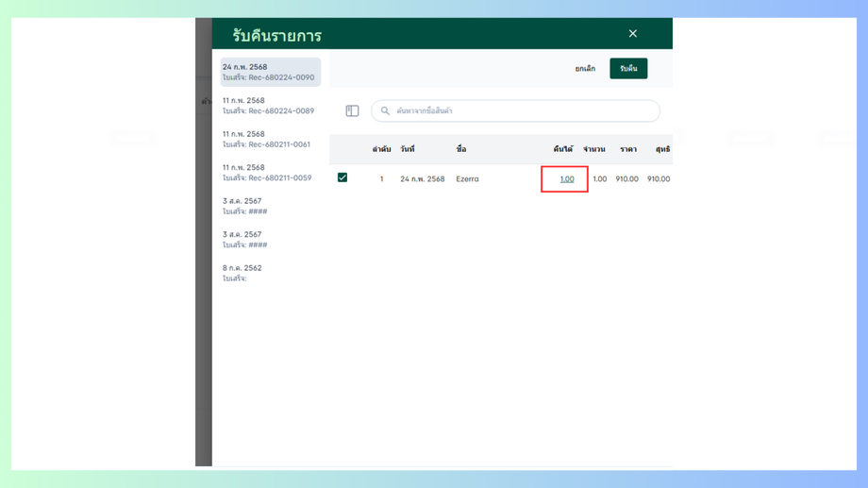The height and width of the screenshot is (488, 868).
Task: Click the search magnifier icon
Action: point(385,110)
